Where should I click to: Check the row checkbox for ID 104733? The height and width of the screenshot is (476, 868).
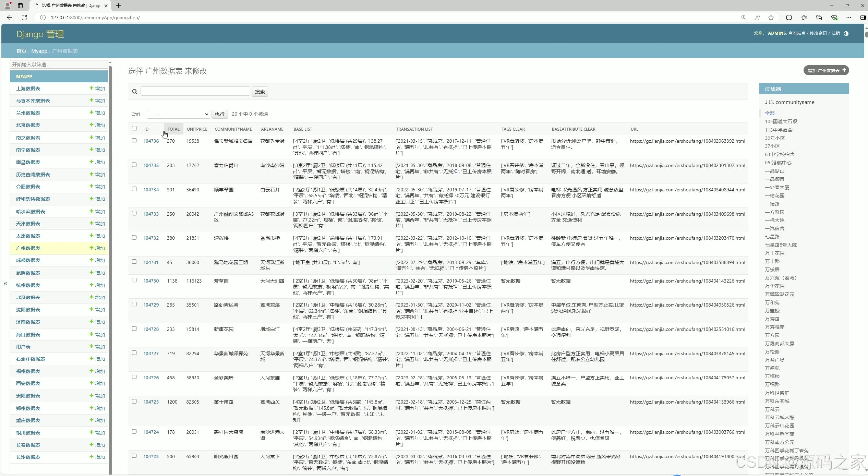pos(134,213)
